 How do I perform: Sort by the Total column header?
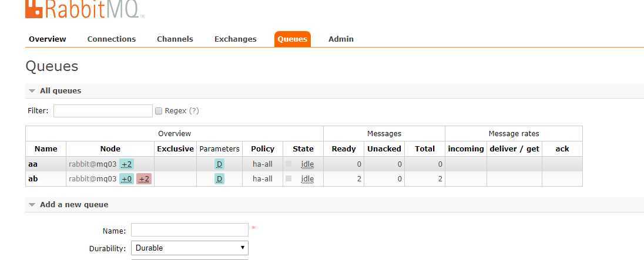(425, 149)
